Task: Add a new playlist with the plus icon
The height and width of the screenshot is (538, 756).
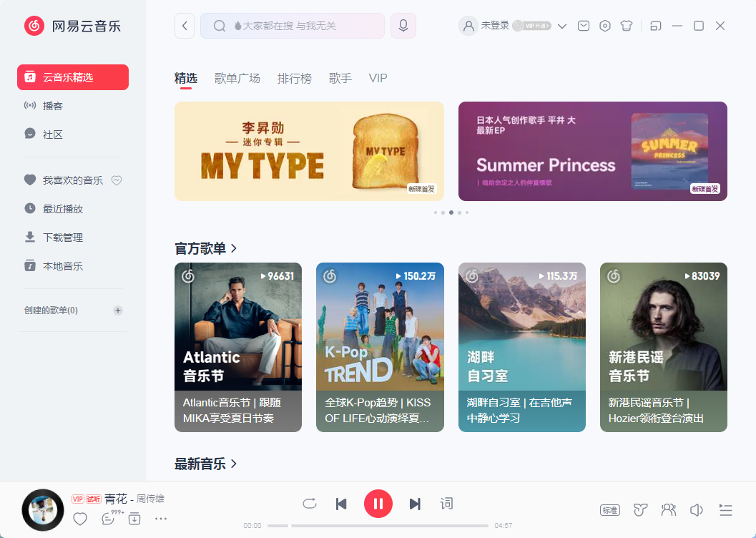Action: coord(117,310)
